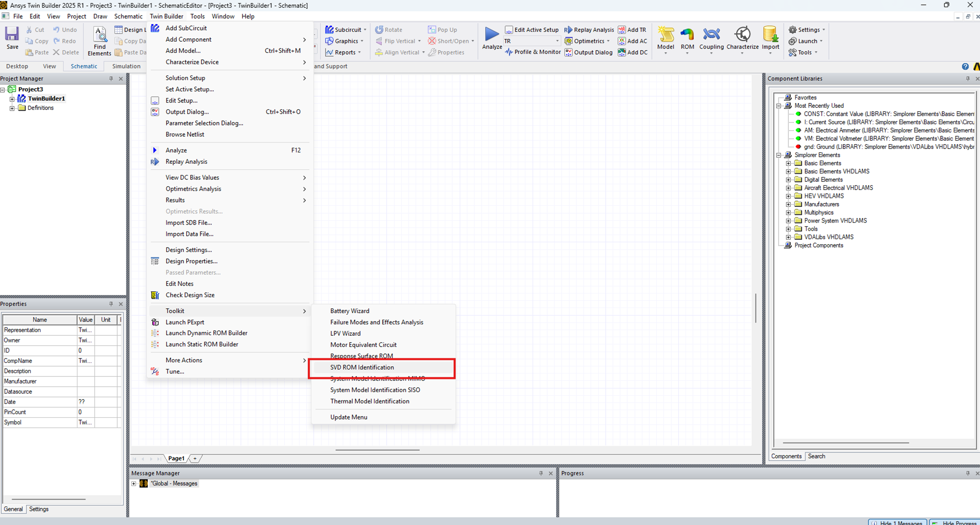Click the blue help question mark icon
The width and height of the screenshot is (980, 525).
pyautogui.click(x=965, y=67)
